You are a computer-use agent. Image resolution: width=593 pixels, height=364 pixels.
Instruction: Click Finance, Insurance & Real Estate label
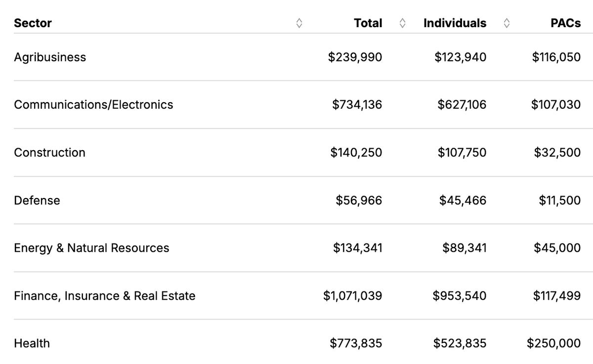pyautogui.click(x=105, y=296)
